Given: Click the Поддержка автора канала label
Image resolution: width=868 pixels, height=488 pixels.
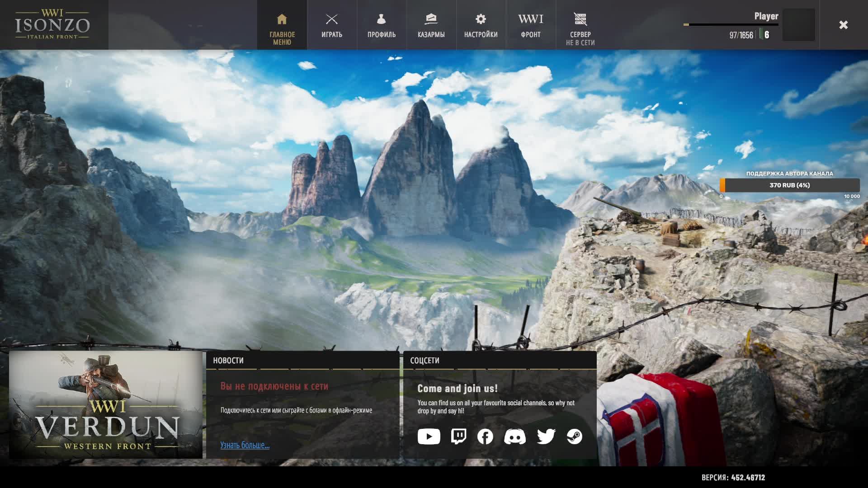Looking at the screenshot, I should (x=789, y=174).
